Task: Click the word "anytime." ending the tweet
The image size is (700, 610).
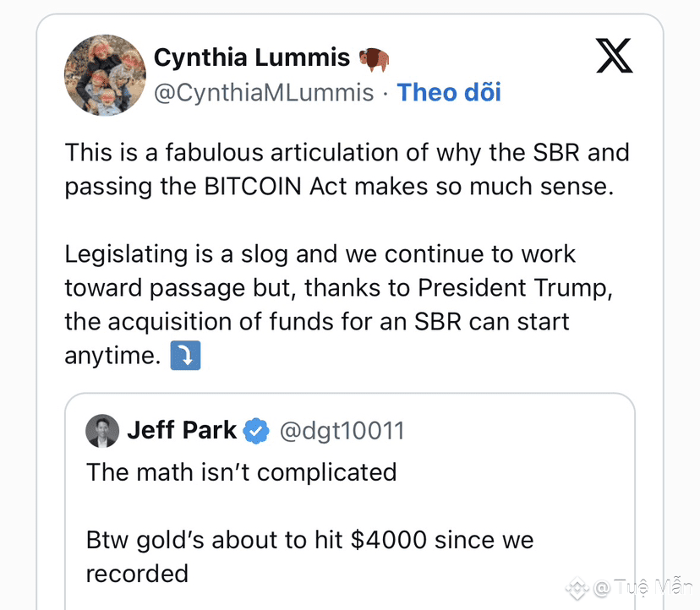Action: pos(112,357)
